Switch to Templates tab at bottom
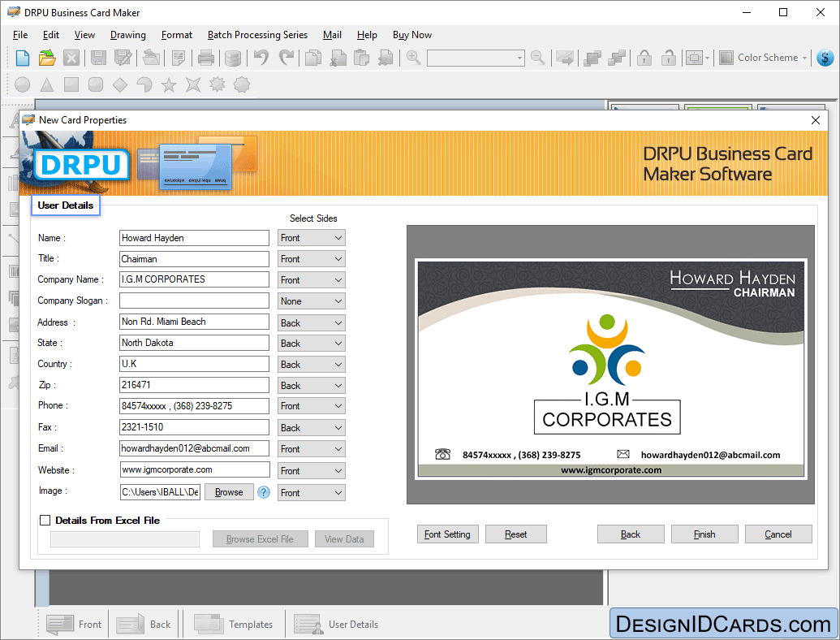This screenshot has height=640, width=840. [x=234, y=625]
